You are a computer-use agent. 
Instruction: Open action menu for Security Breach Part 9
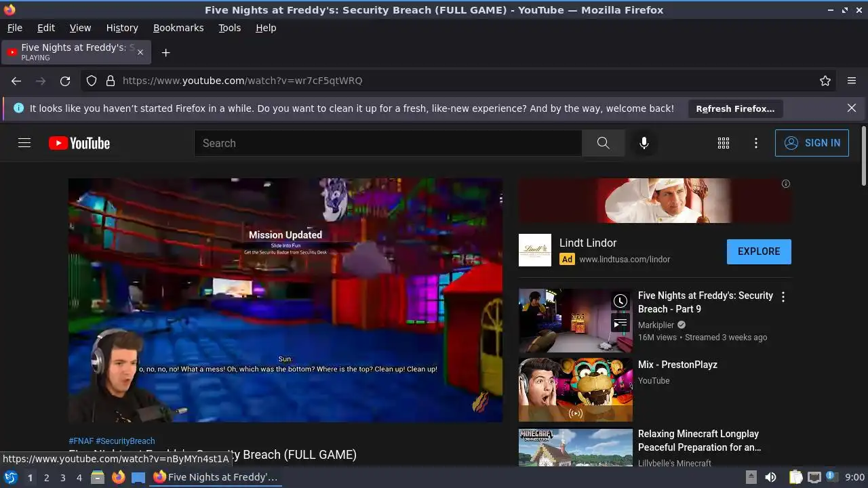pos(783,297)
